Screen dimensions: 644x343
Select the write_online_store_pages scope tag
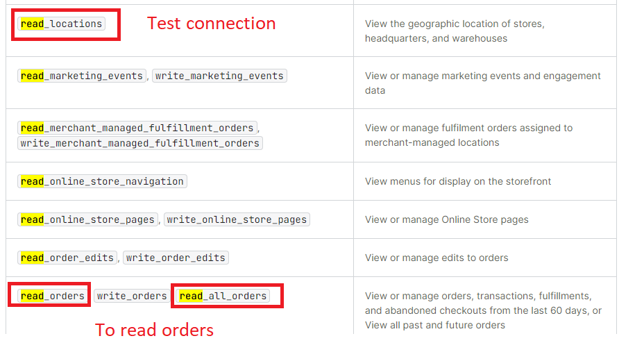[x=237, y=219]
